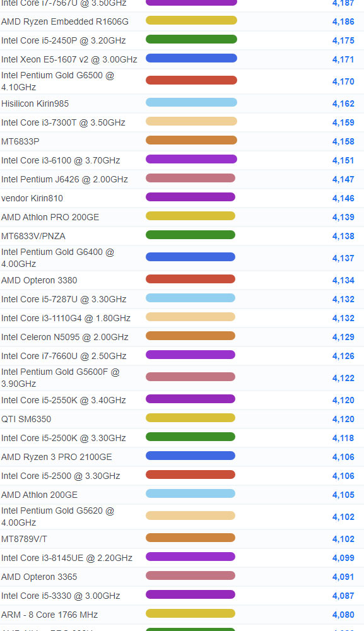Click score 4,080 for ARM 8 Core 1766 MHz
The width and height of the screenshot is (364, 631).
coord(343,615)
